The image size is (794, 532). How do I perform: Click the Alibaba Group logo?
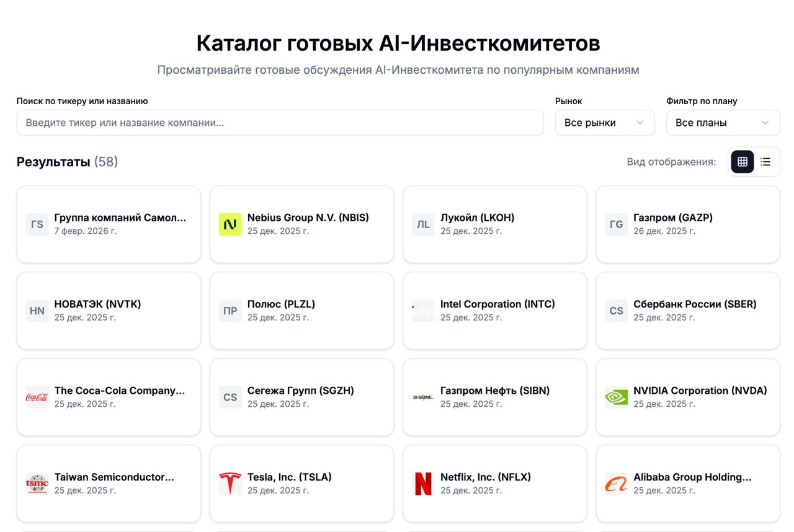coord(616,484)
